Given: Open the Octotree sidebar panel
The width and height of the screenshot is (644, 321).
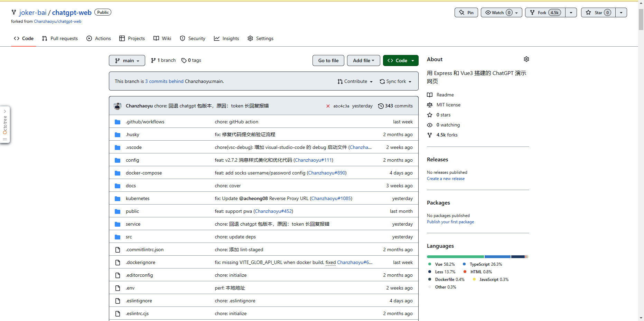Looking at the screenshot, I should point(5,124).
